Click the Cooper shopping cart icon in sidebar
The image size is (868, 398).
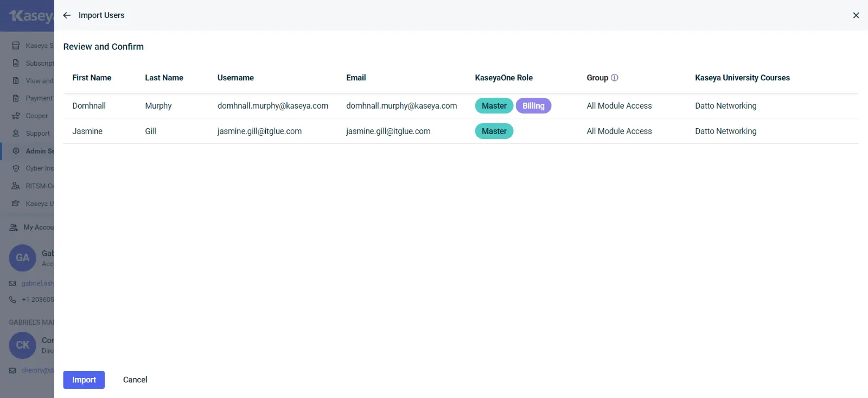[16, 116]
